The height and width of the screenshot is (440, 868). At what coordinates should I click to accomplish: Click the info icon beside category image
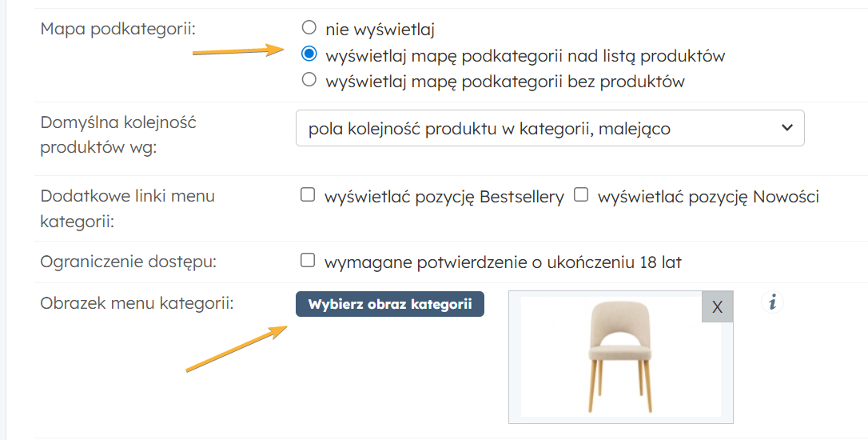tap(772, 302)
